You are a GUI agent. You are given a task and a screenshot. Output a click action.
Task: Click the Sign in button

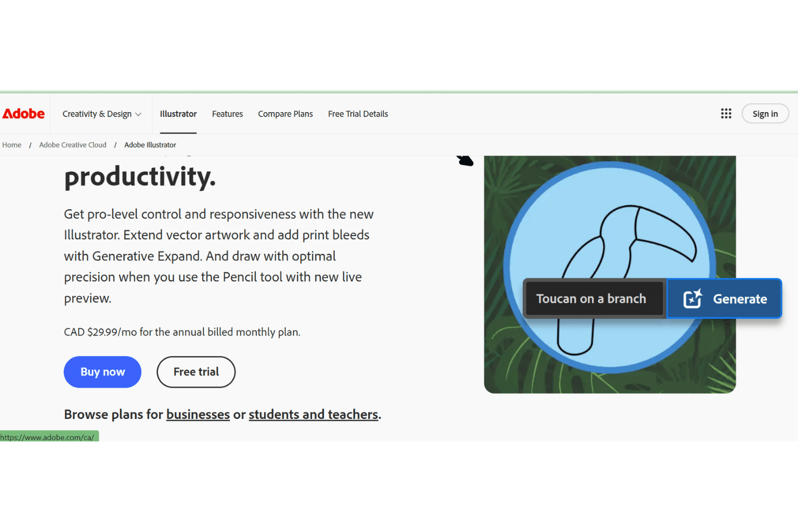pos(765,114)
